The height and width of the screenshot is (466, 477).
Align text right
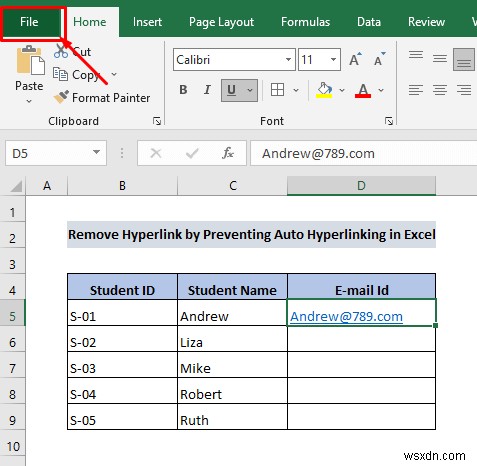point(464,90)
